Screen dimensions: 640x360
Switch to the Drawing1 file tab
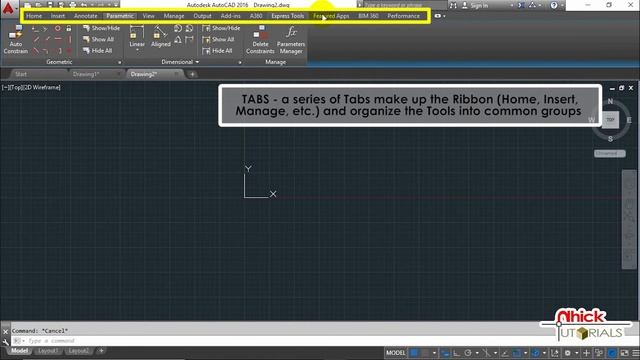pyautogui.click(x=86, y=74)
